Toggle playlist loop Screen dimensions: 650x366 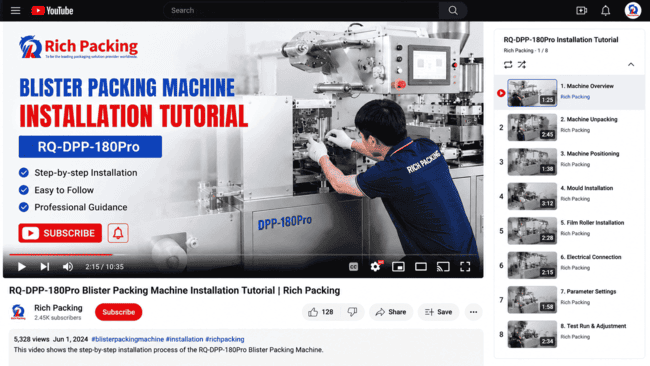tap(508, 65)
